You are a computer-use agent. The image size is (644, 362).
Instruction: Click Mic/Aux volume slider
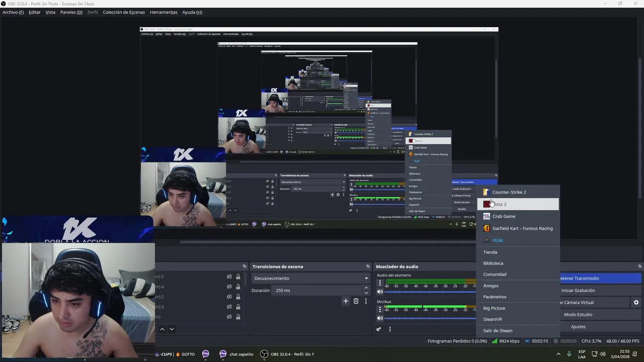[431, 318]
